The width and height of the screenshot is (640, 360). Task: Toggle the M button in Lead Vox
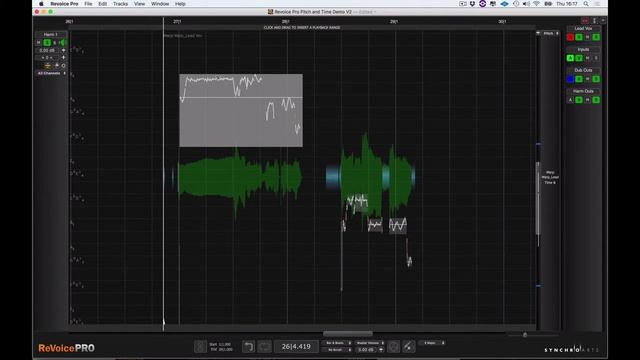(x=587, y=37)
